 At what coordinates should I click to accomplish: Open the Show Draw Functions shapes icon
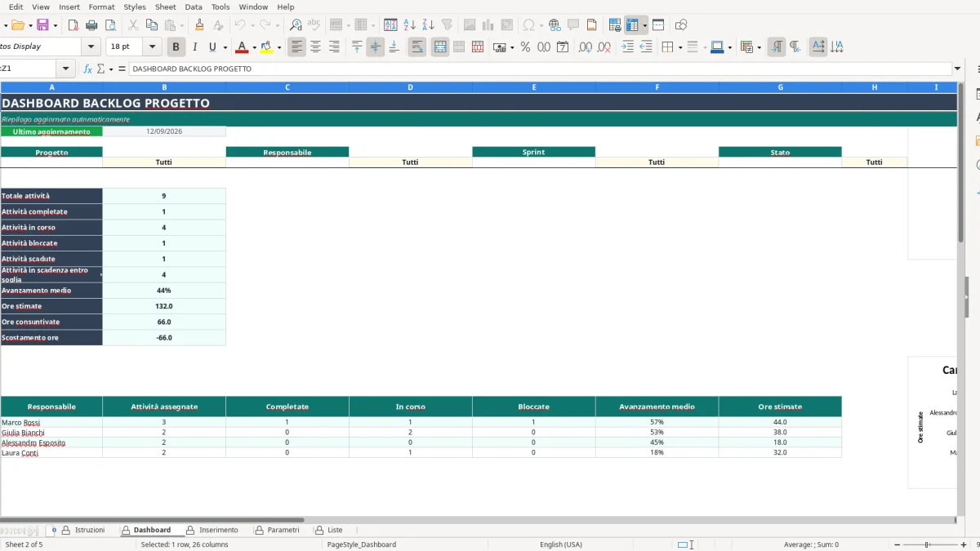pos(681,25)
